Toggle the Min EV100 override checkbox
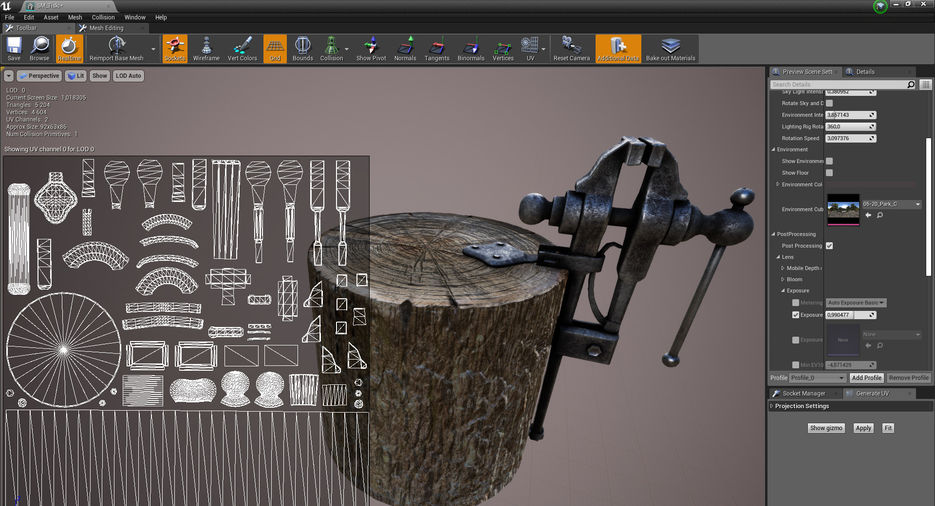The width and height of the screenshot is (935, 506). pyautogui.click(x=795, y=365)
